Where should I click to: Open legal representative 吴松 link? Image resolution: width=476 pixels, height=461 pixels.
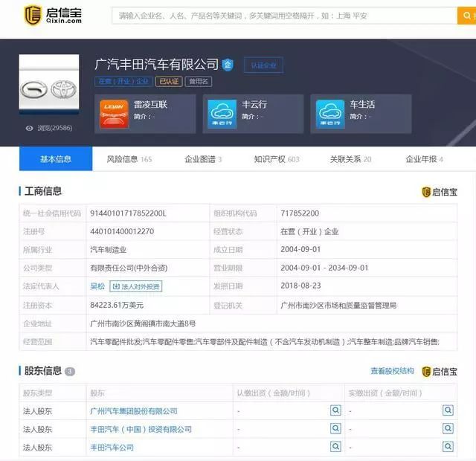click(97, 286)
